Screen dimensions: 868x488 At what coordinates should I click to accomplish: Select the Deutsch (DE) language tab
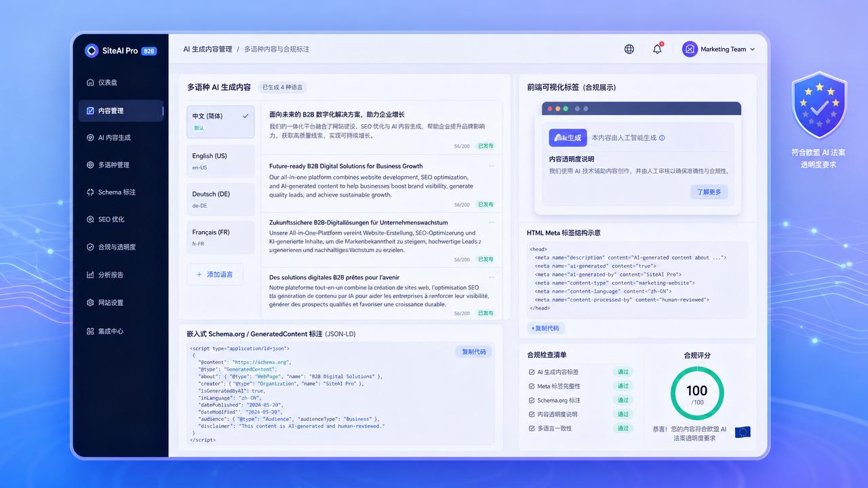pyautogui.click(x=220, y=199)
